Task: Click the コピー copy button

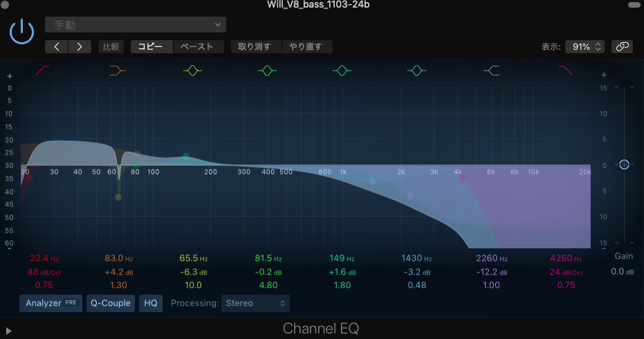Action: (151, 47)
